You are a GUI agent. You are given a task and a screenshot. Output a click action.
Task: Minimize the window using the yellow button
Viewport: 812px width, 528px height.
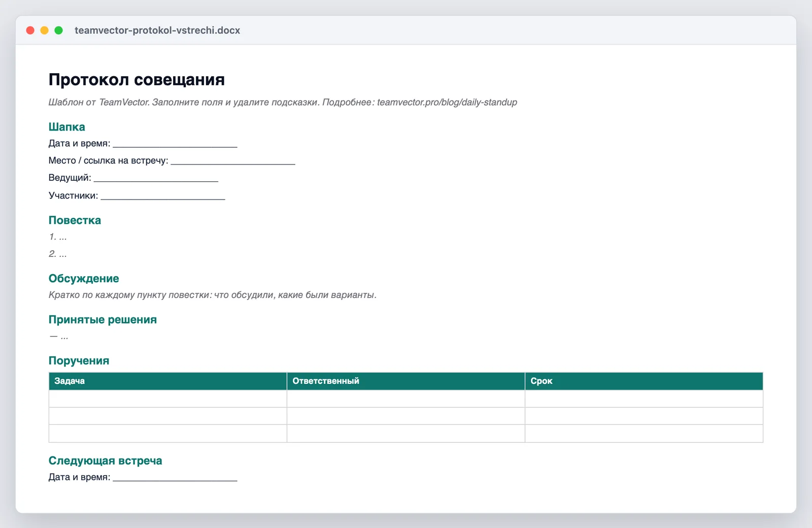coord(45,30)
